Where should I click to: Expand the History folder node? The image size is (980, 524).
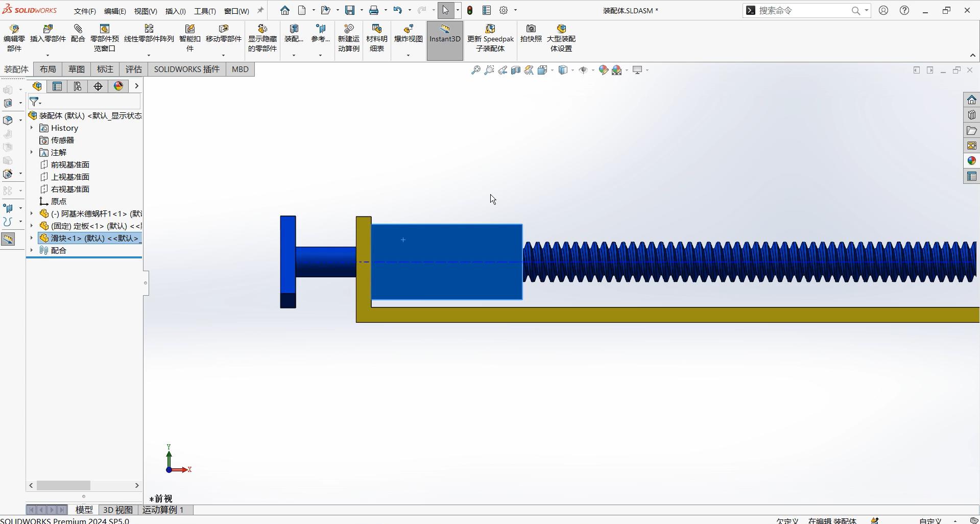(32, 128)
